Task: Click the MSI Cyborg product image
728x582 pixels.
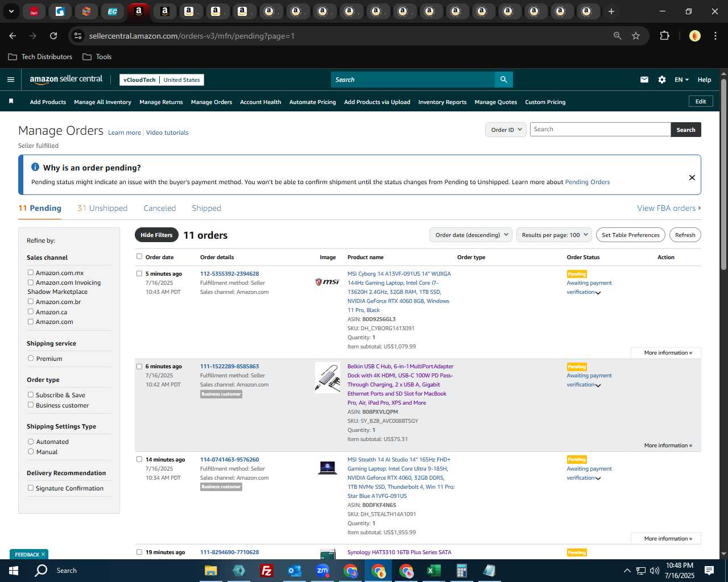Action: tap(328, 282)
